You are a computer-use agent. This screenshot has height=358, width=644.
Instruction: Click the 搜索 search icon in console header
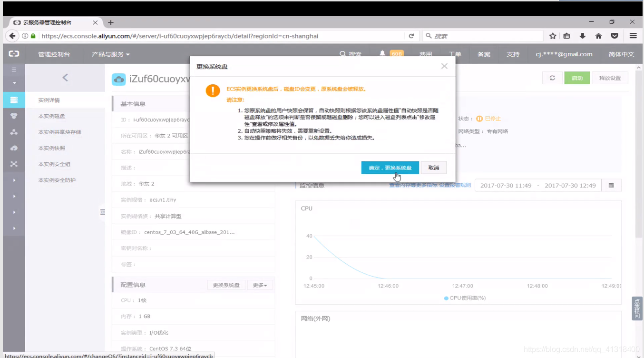(x=343, y=54)
